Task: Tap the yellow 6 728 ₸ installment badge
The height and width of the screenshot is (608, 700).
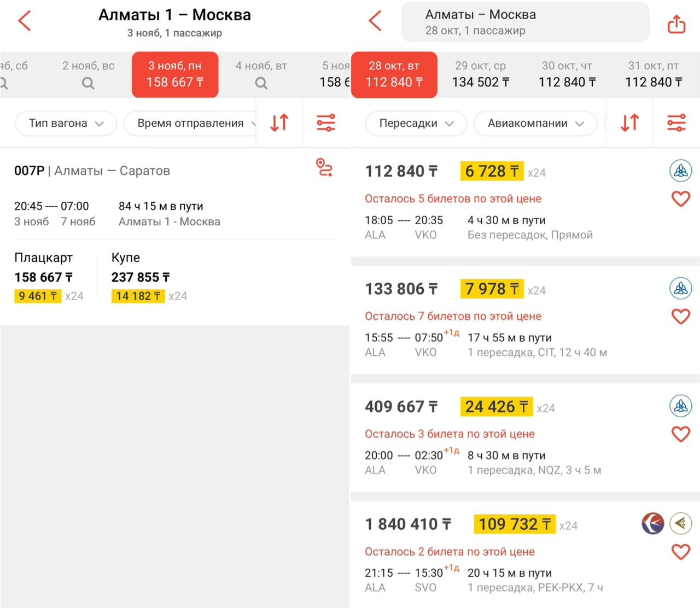Action: (x=492, y=172)
